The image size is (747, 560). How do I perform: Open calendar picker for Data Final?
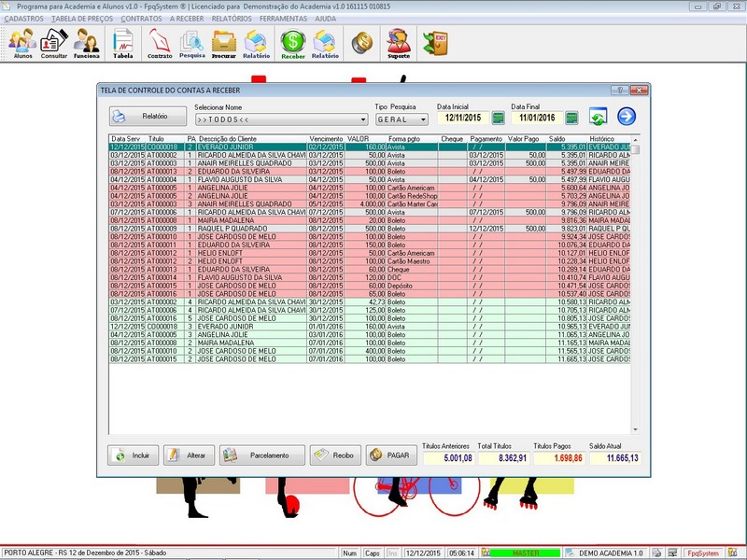(571, 119)
